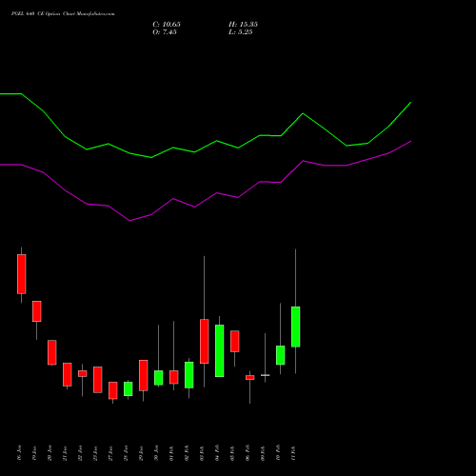Image resolution: width=476 pixels, height=476 pixels.
Task: Select the large green candle for 04 Feb
Action: (x=220, y=350)
